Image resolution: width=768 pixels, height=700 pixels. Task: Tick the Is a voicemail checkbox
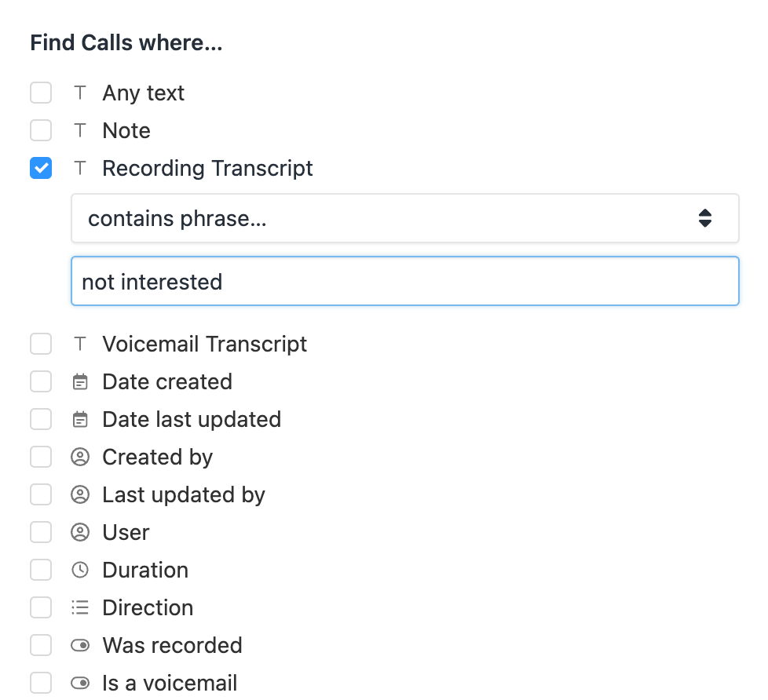tap(41, 684)
